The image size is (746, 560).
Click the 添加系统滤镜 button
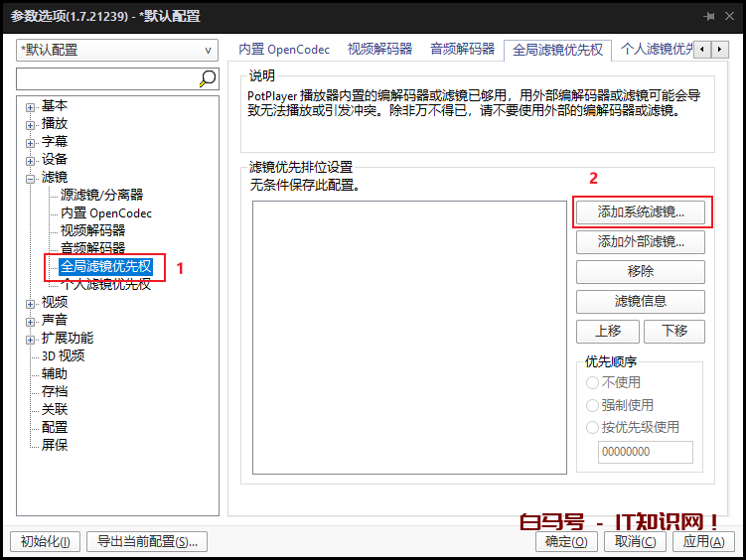(x=641, y=212)
